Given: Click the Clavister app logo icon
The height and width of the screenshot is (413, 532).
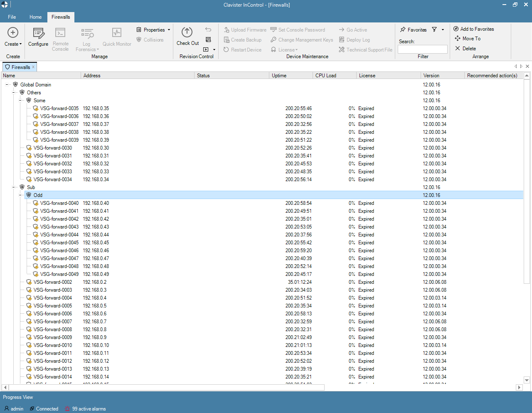Looking at the screenshot, I should (x=5, y=5).
